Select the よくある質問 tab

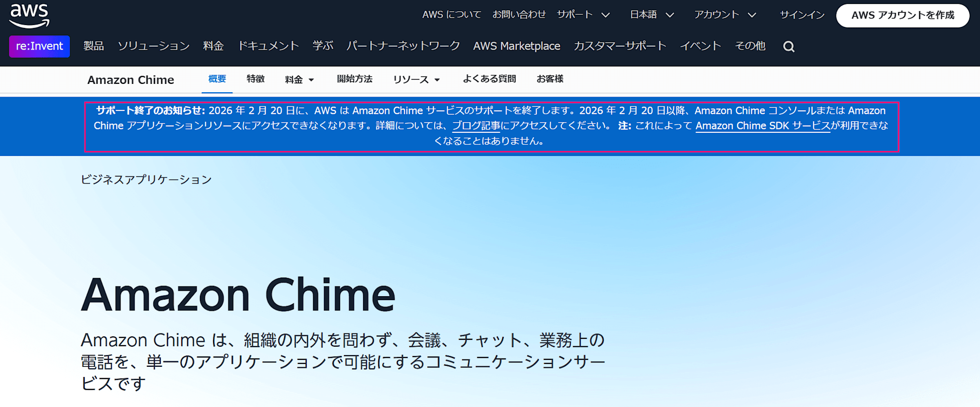coord(489,79)
